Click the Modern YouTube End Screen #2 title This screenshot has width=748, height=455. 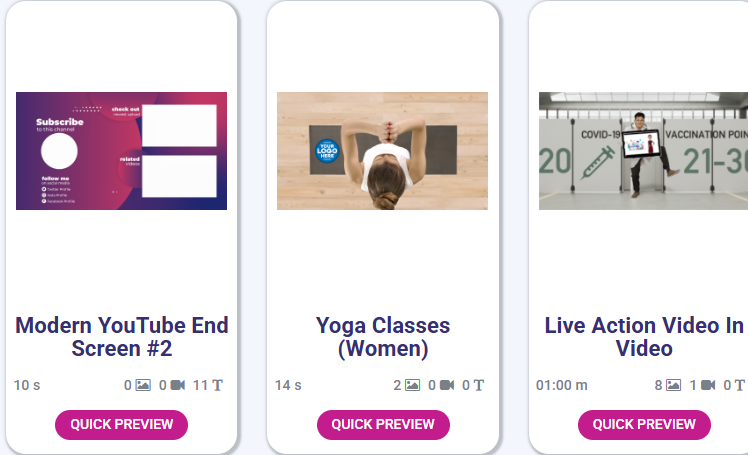tap(122, 337)
